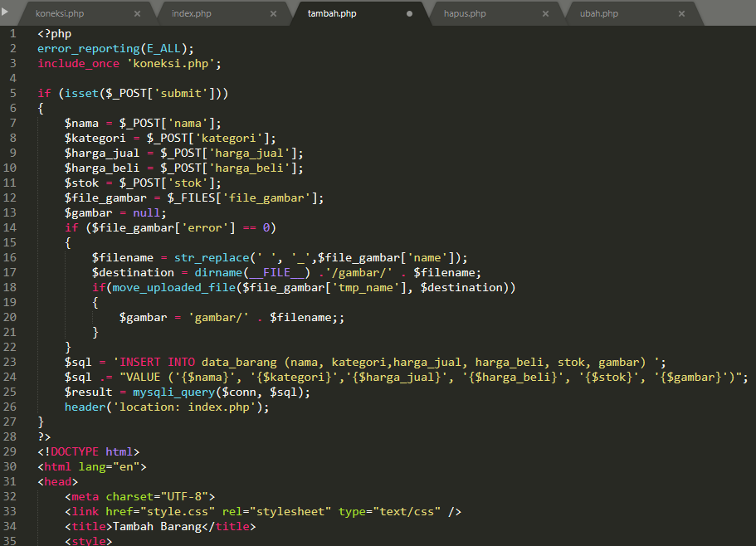This screenshot has width=756, height=546.
Task: Click line number 1 in the gutter
Action: tap(13, 34)
